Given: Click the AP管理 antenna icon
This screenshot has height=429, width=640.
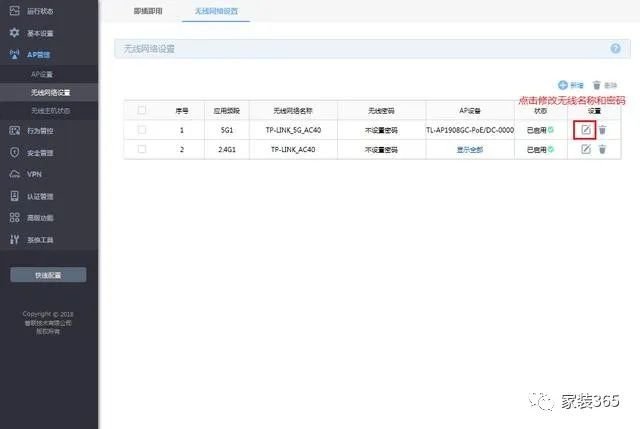Looking at the screenshot, I should pyautogui.click(x=14, y=54).
